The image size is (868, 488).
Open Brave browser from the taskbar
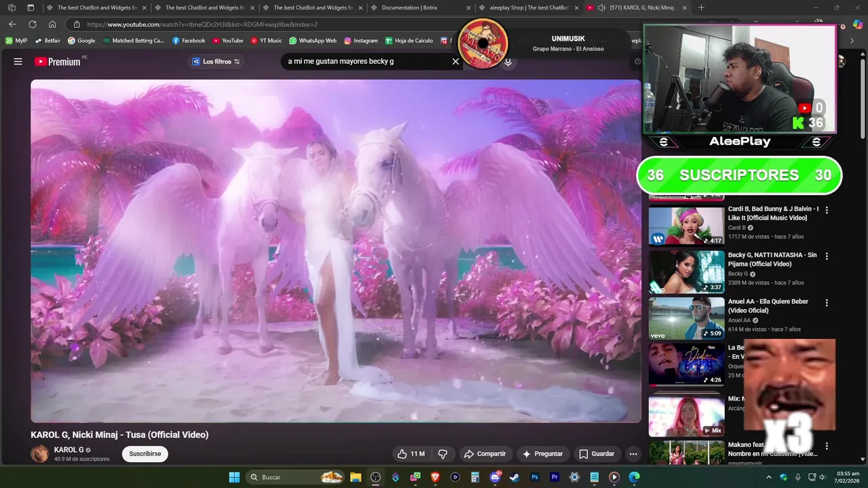(x=435, y=477)
